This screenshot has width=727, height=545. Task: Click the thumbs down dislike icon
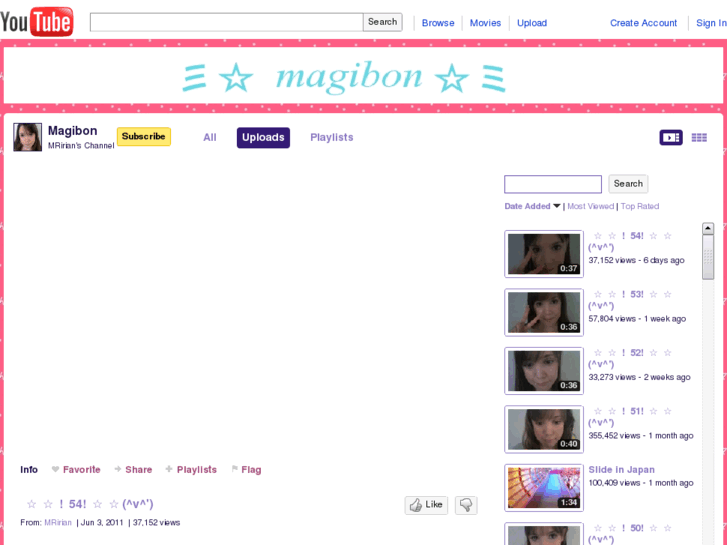click(466, 505)
